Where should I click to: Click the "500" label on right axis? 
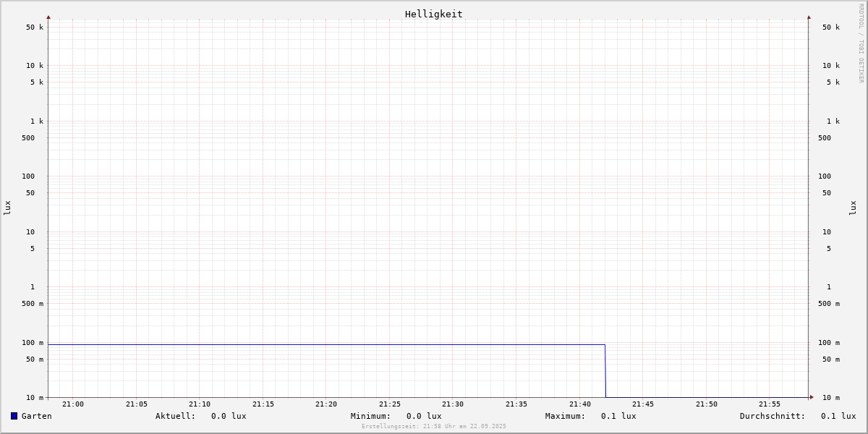(x=825, y=138)
